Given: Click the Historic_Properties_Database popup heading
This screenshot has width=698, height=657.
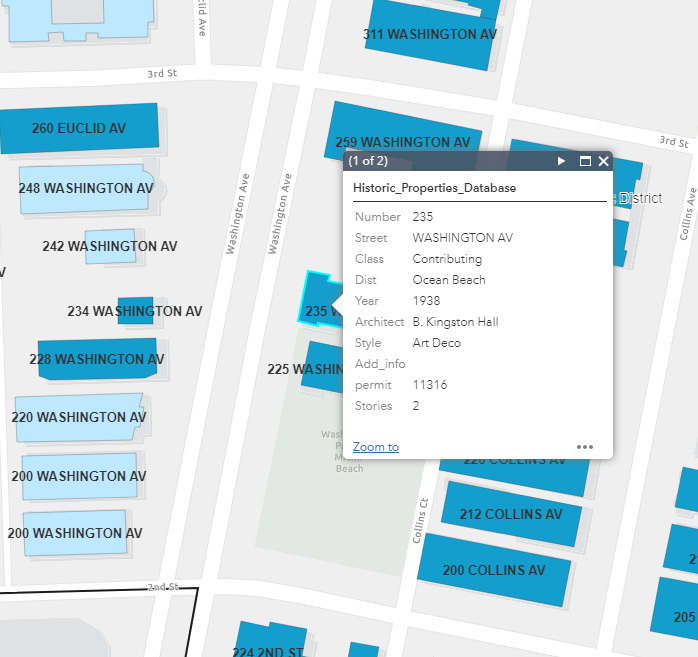Looking at the screenshot, I should tap(435, 187).
